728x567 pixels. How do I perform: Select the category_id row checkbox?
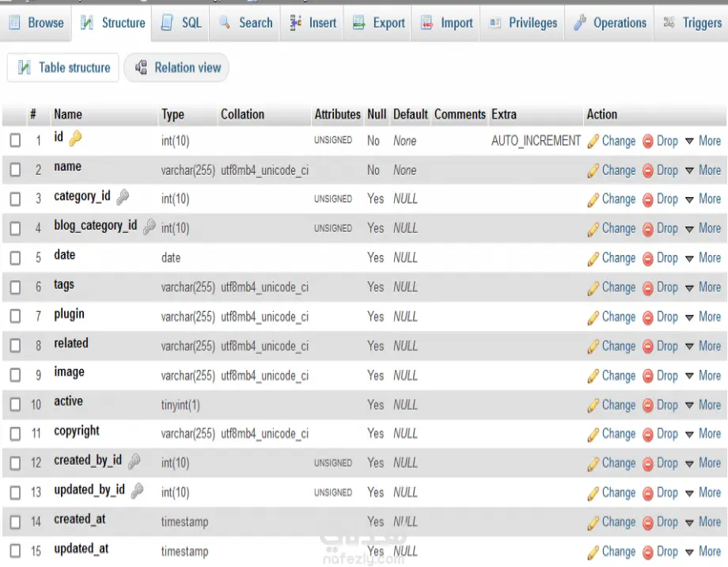(x=15, y=199)
